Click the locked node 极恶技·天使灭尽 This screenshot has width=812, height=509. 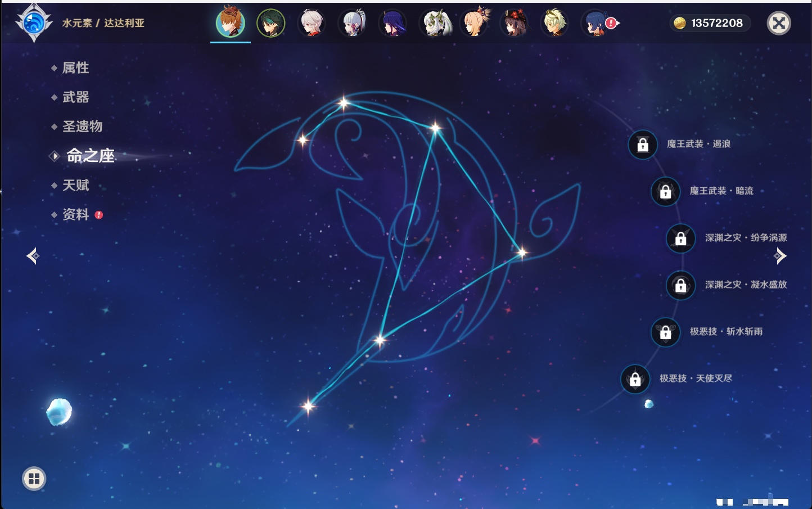pos(635,379)
